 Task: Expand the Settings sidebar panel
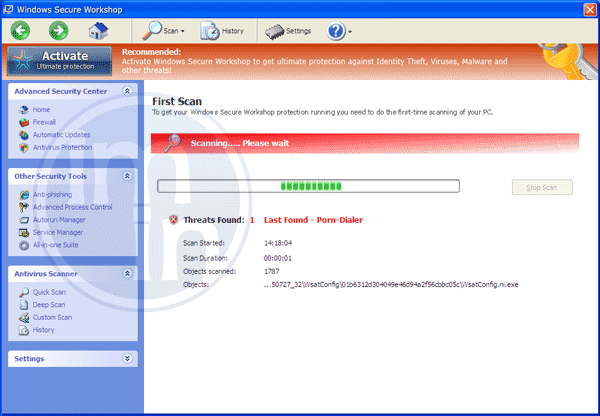coord(127,358)
